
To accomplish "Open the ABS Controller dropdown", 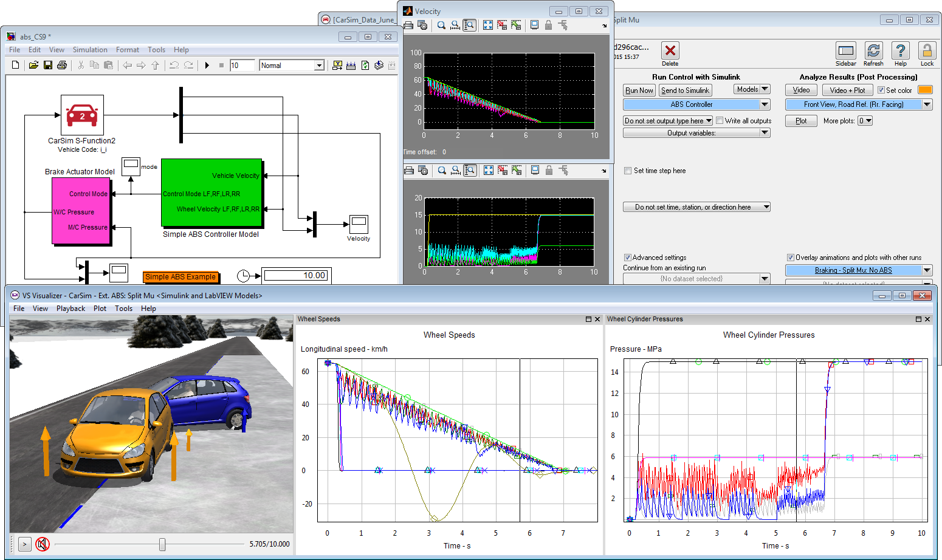I will [x=765, y=104].
